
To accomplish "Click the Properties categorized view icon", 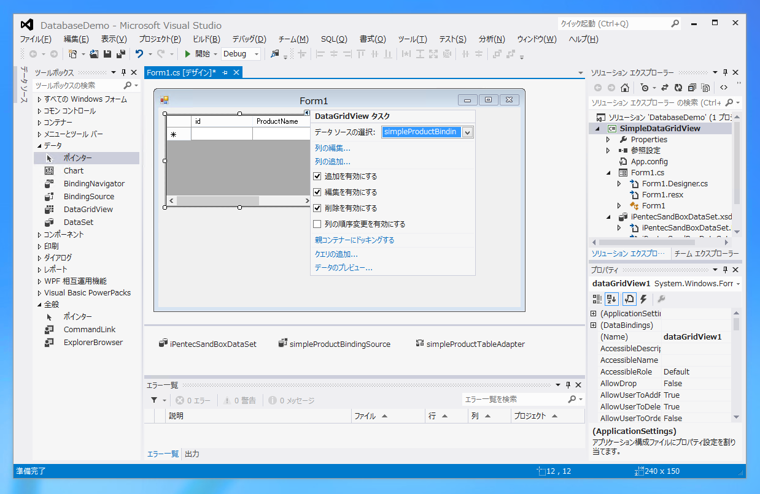I will coord(597,299).
